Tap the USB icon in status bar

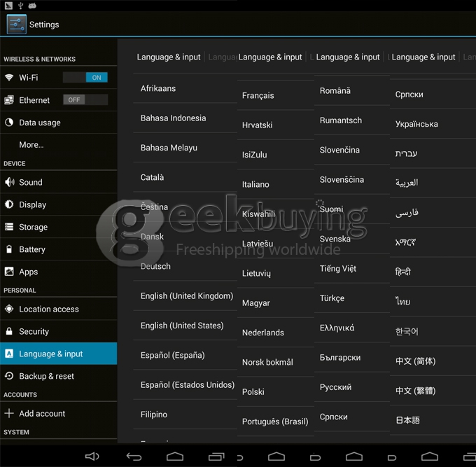(x=20, y=5)
